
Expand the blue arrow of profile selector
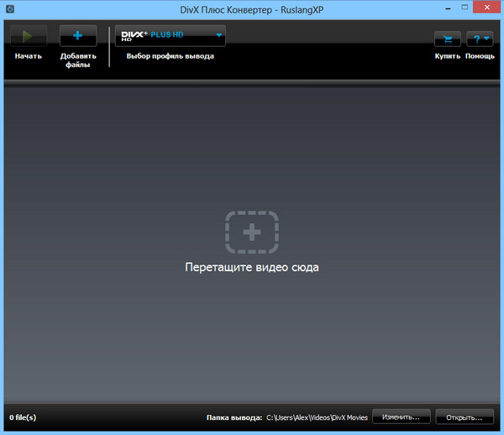click(x=219, y=35)
